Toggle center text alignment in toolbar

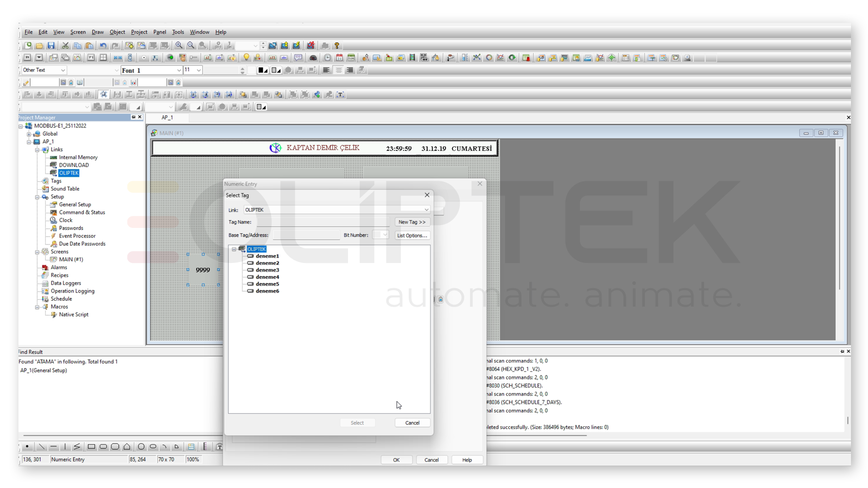click(x=338, y=70)
